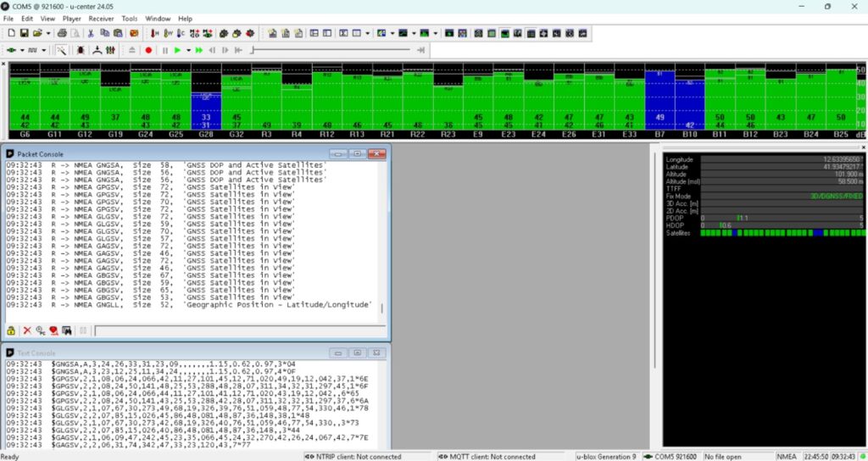
Task: Click the NMEA protocol status entry
Action: 786,457
